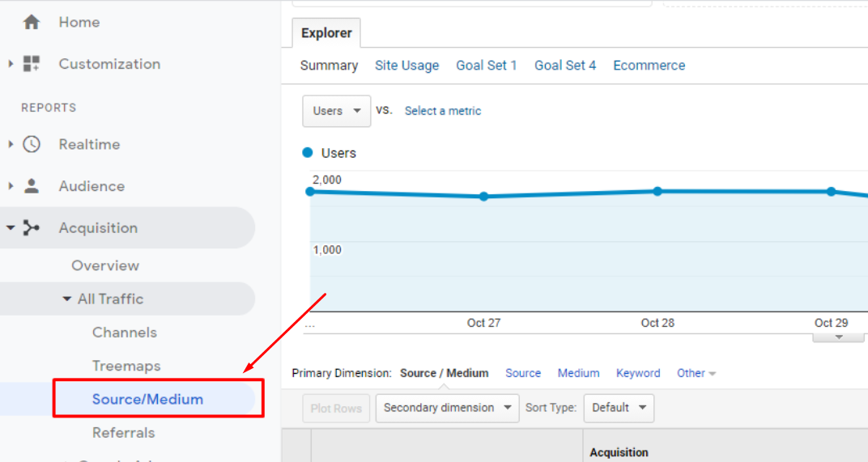Switch to the Explorer tab
The width and height of the screenshot is (868, 462).
click(x=326, y=33)
